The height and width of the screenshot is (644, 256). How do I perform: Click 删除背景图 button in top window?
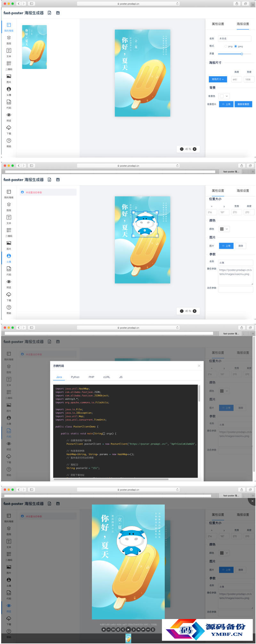click(x=244, y=104)
